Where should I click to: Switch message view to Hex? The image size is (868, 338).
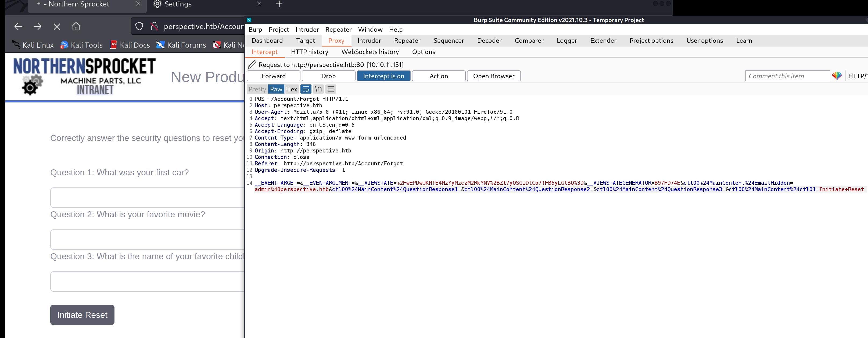click(x=292, y=89)
